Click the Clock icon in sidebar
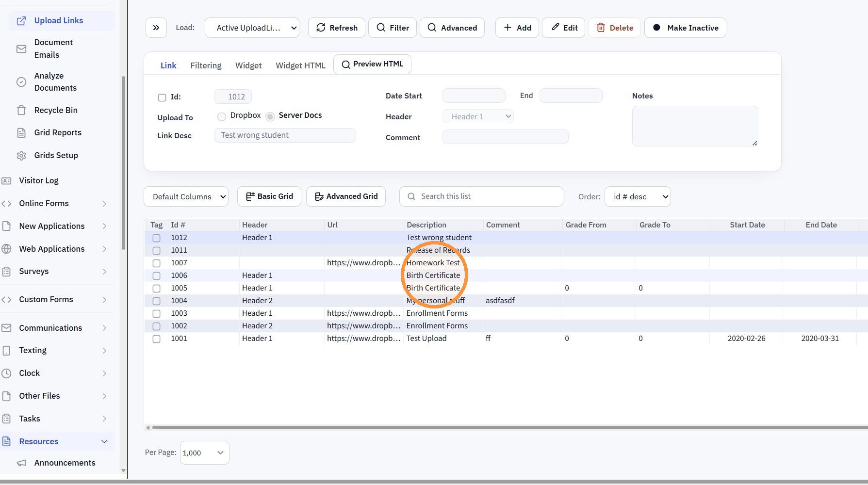 point(6,373)
